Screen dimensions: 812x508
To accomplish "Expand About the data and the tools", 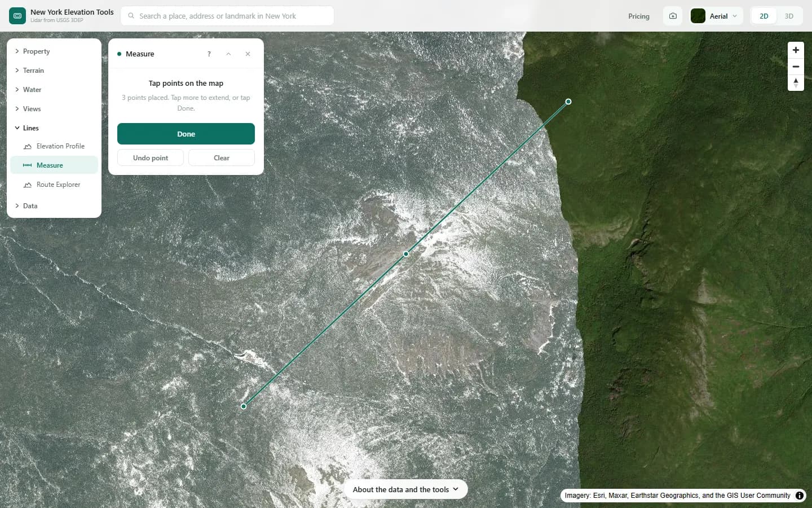I will 405,489.
